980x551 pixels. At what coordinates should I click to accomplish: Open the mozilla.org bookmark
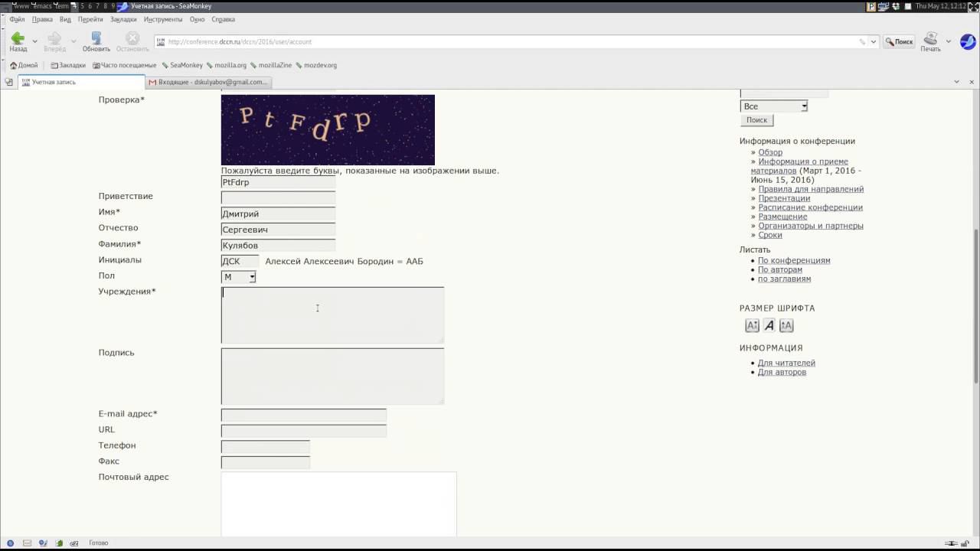click(x=226, y=65)
